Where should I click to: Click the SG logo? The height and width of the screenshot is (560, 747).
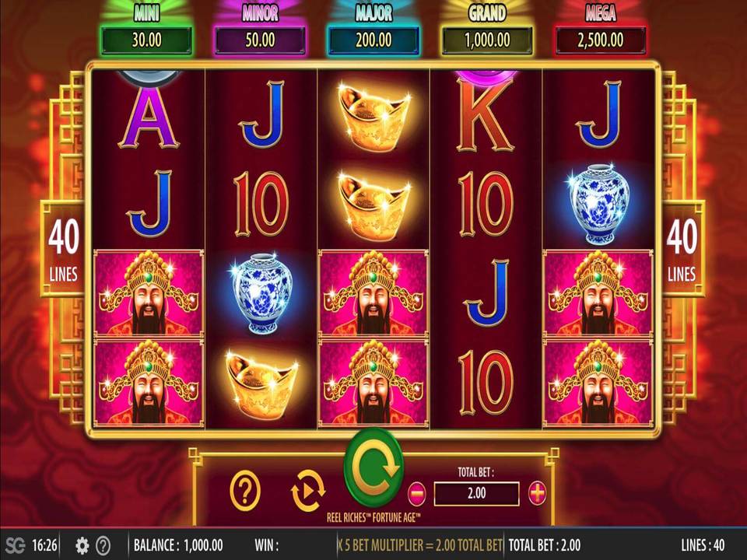pyautogui.click(x=16, y=544)
